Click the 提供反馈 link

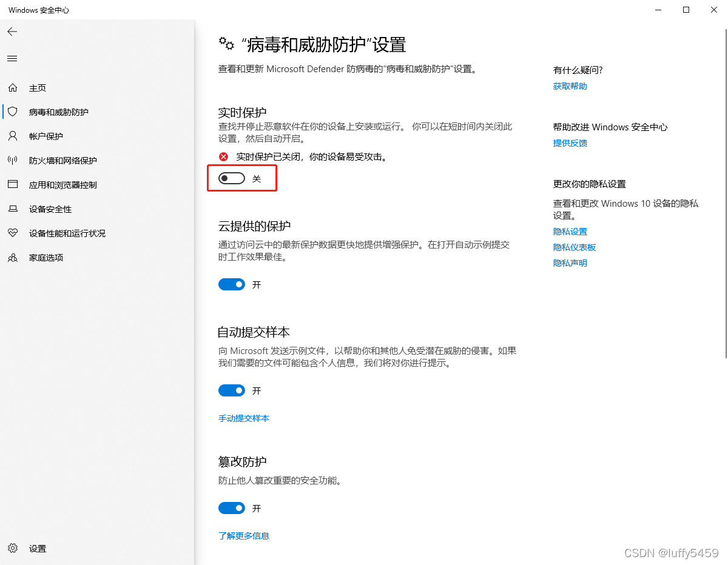[x=570, y=143]
